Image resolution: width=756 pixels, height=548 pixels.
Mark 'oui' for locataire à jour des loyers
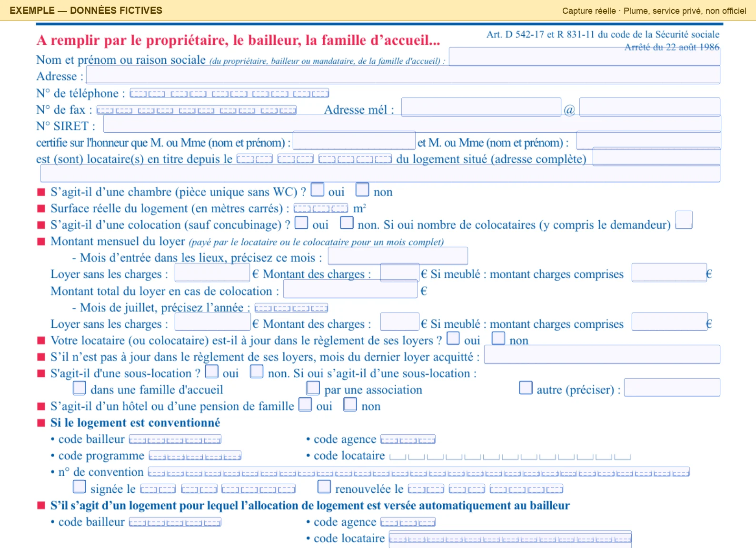click(453, 338)
